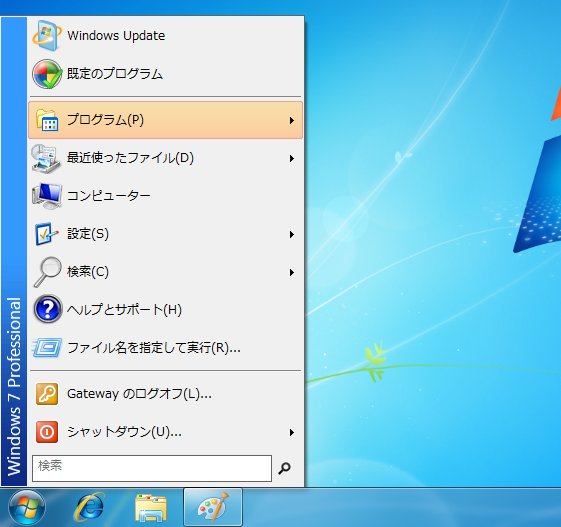Open the Windows Update icon
This screenshot has width=561, height=527.
47,36
